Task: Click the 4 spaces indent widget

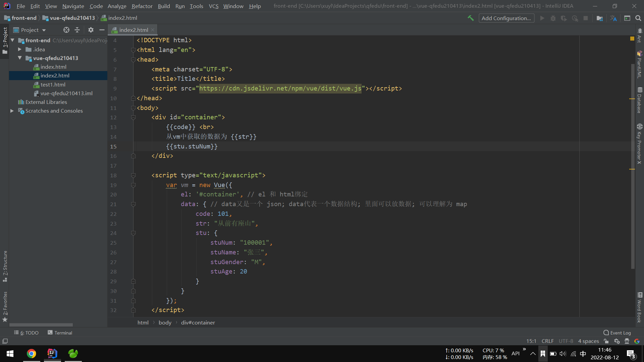Action: click(x=588, y=341)
